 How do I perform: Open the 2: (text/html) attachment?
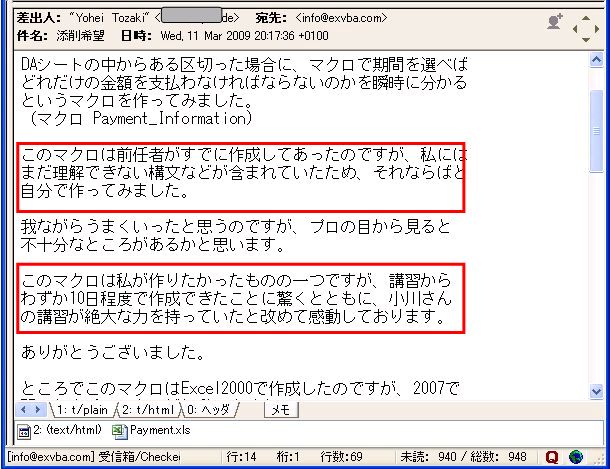pos(60,430)
